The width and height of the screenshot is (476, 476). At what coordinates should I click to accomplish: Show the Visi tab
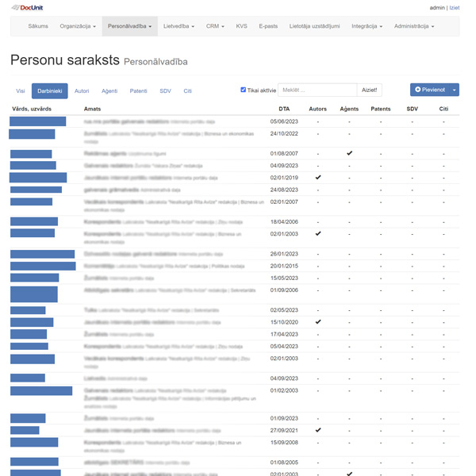pyautogui.click(x=21, y=91)
